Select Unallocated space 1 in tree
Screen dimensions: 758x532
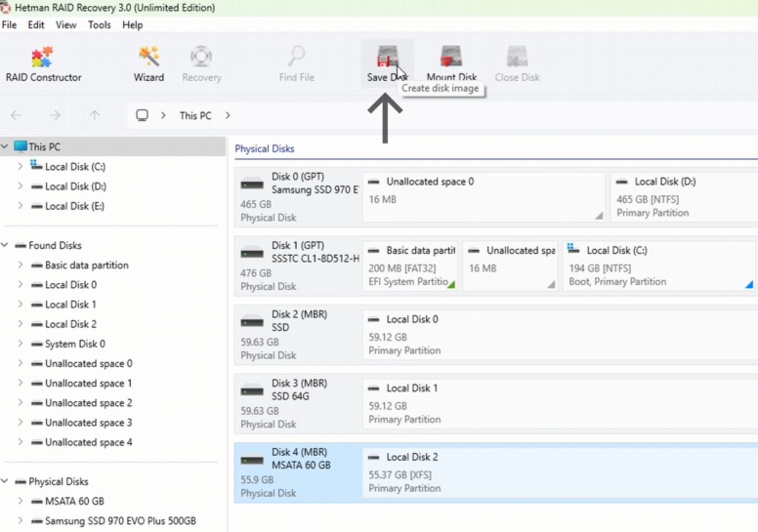[x=89, y=384]
